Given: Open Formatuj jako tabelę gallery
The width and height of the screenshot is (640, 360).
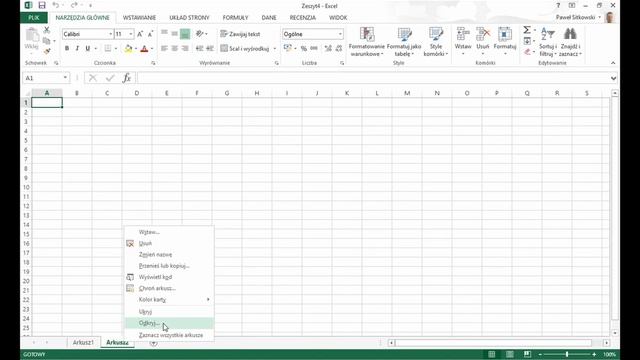Looking at the screenshot, I should 404,42.
